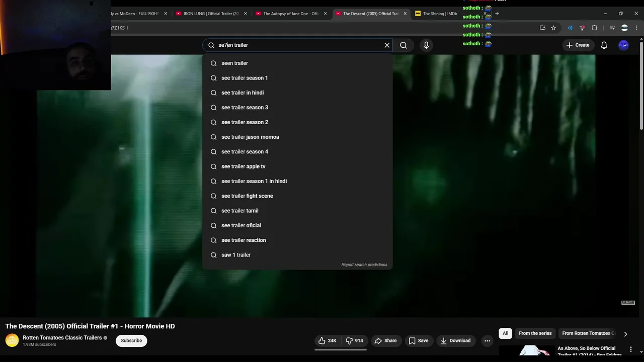This screenshot has height=362, width=644.
Task: Open the extension with the red badge
Action: tap(582, 28)
